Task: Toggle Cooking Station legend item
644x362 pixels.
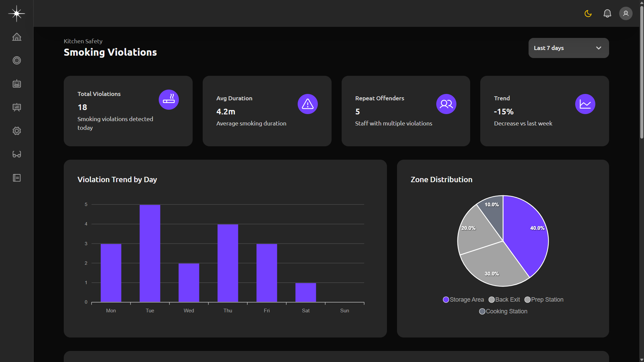Action: point(503,311)
